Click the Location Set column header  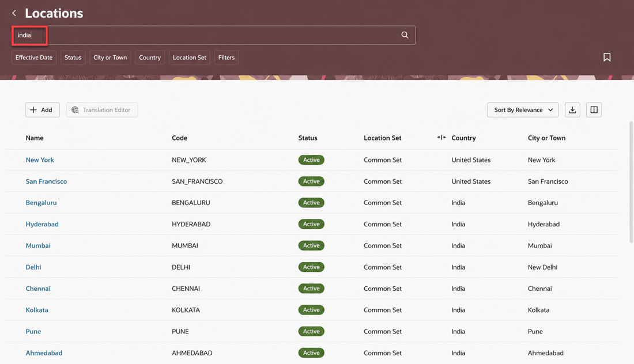tap(383, 138)
